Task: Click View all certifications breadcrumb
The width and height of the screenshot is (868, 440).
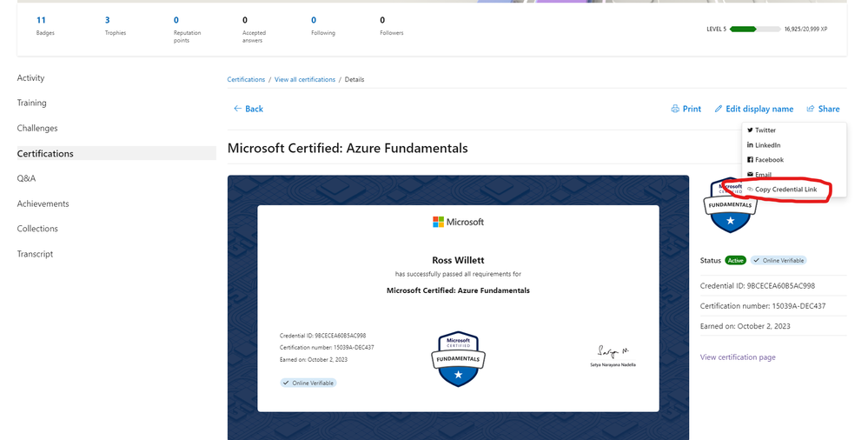Action: tap(305, 80)
